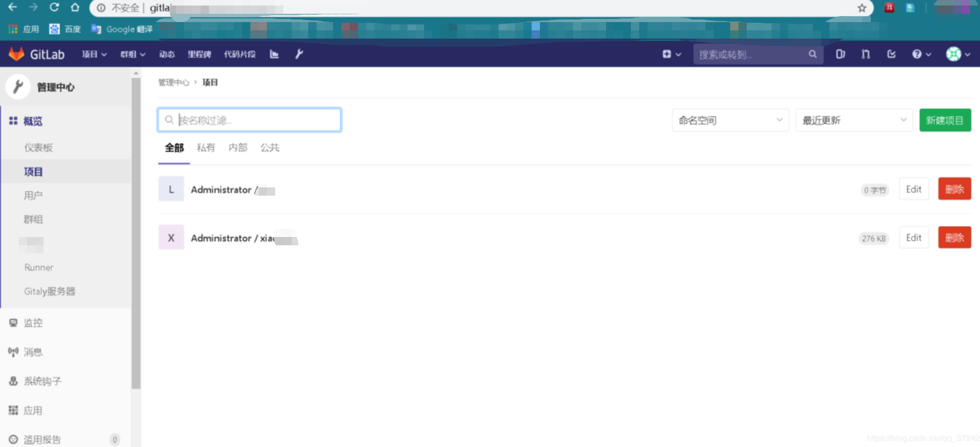Click the L project avatar

click(x=171, y=190)
